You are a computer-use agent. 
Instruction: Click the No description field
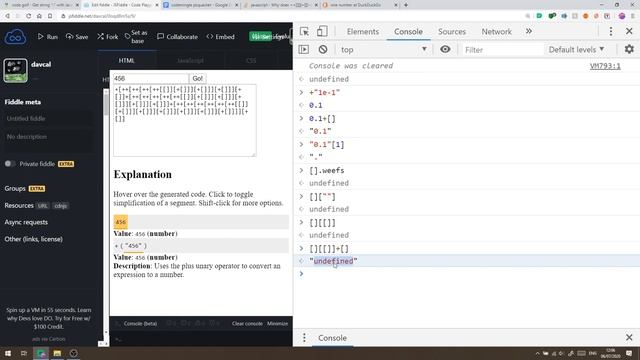pyautogui.click(x=49, y=137)
